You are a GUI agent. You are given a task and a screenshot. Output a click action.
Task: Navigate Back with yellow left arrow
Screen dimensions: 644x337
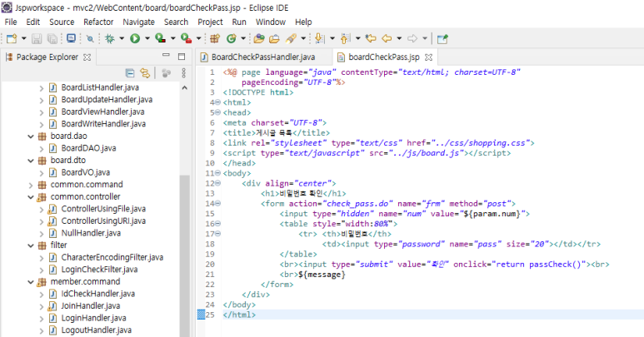[x=387, y=38]
